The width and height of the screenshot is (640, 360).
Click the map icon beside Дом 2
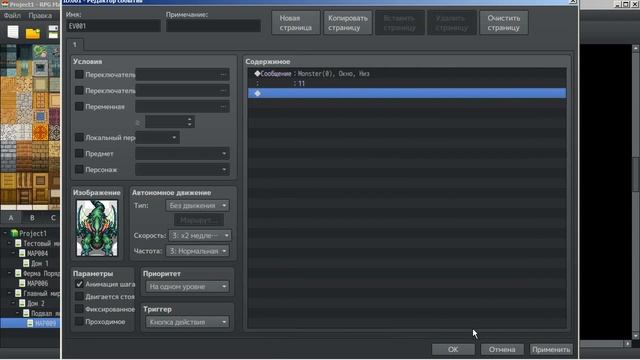22,303
